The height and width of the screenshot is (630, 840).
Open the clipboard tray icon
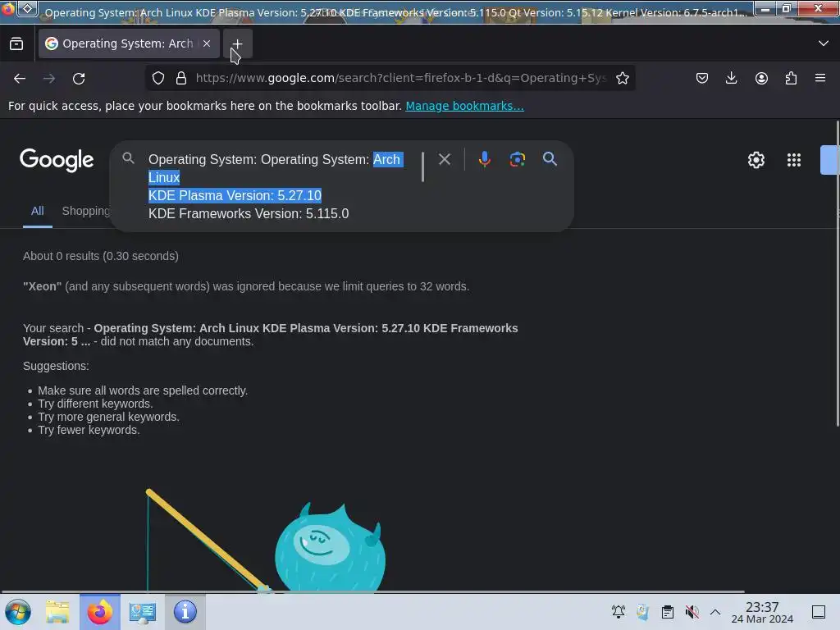pos(668,612)
